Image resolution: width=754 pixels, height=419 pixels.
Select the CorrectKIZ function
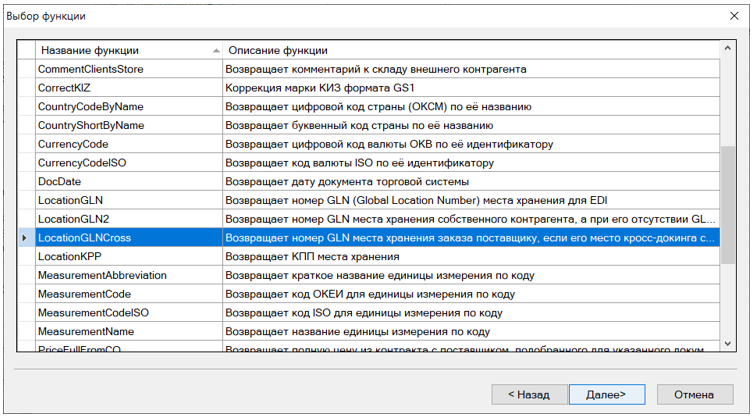click(x=66, y=88)
